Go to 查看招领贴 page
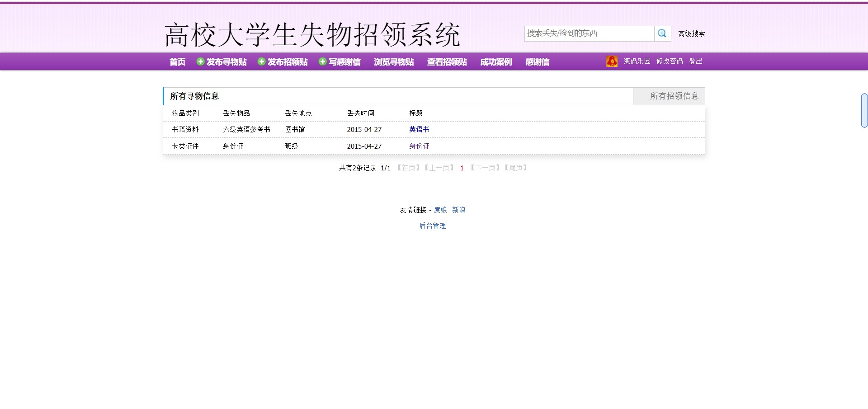The height and width of the screenshot is (409, 868). coord(447,62)
